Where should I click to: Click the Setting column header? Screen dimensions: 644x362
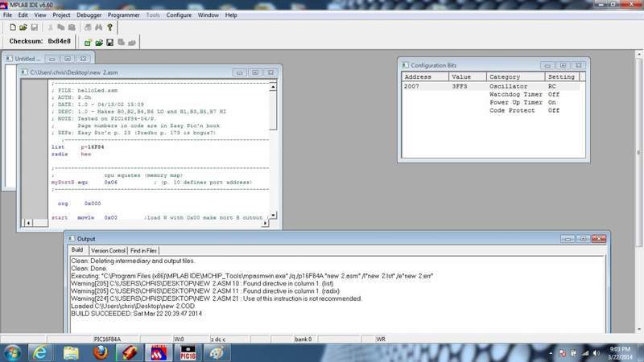pos(562,76)
